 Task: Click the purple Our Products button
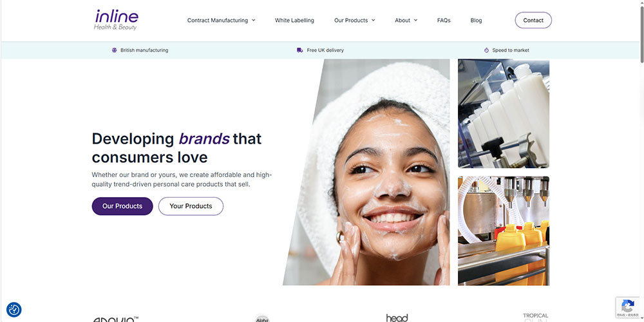122,206
